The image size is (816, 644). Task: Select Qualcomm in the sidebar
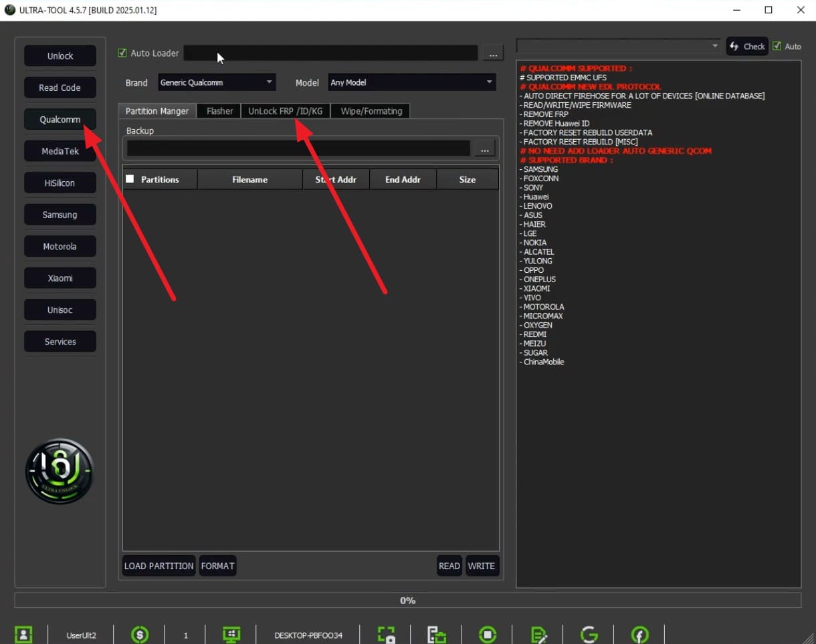point(60,120)
